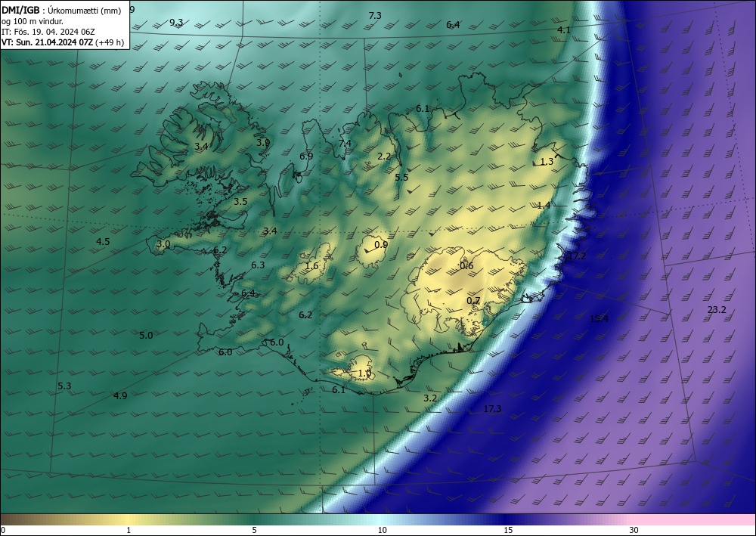This screenshot has width=756, height=536.
Task: Click the map value 3.2
Action: point(430,398)
